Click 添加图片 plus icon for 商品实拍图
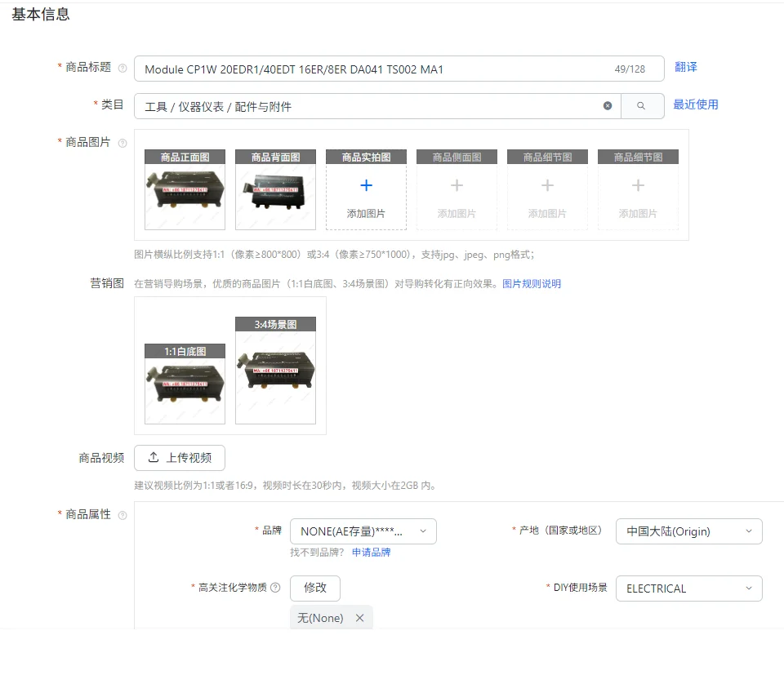 point(366,186)
